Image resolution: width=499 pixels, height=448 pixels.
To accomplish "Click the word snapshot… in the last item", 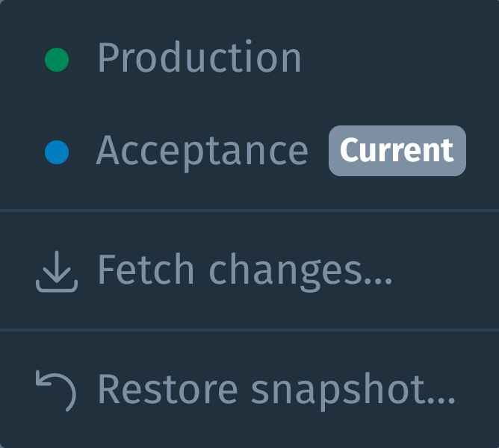I will pyautogui.click(x=353, y=391).
